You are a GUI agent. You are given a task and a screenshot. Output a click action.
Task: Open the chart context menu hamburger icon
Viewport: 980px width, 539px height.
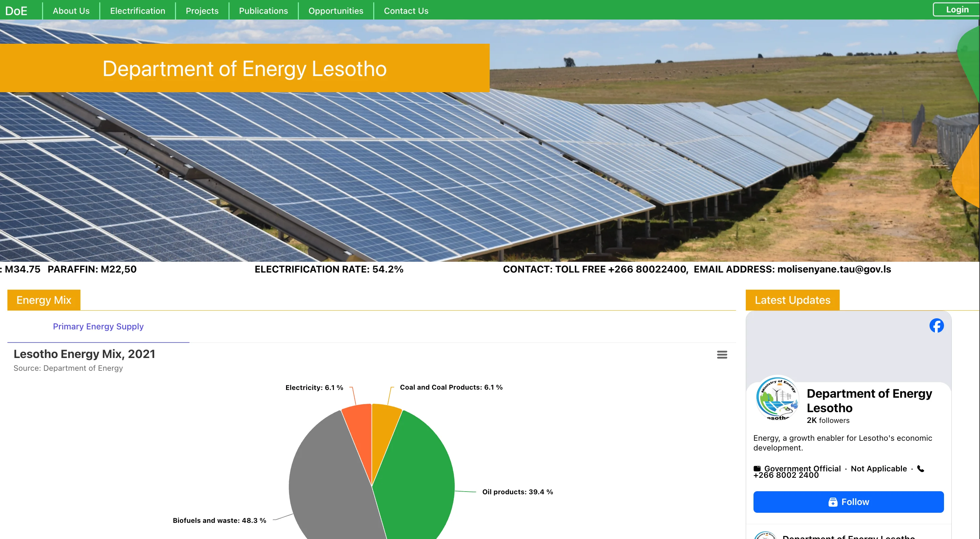[722, 355]
